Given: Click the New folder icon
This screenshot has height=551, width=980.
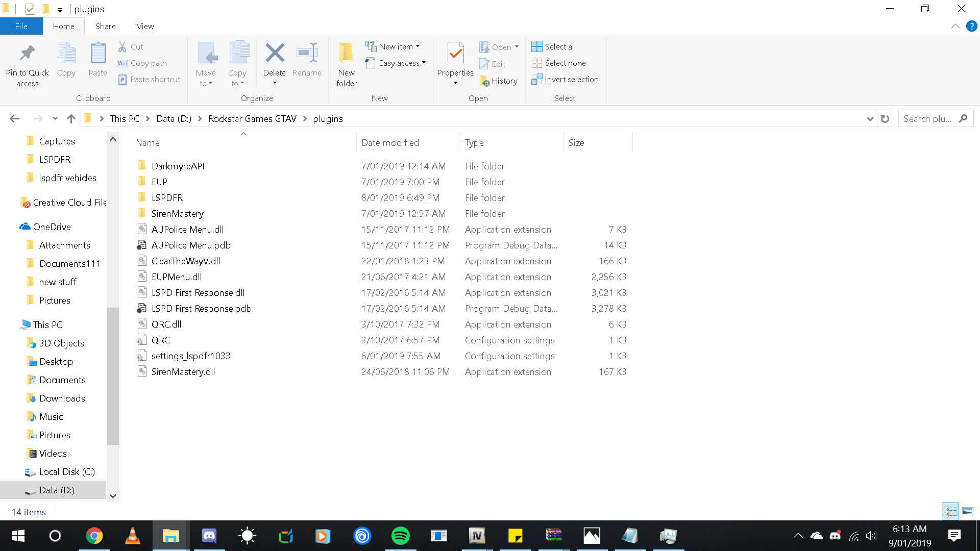Looking at the screenshot, I should [x=346, y=54].
